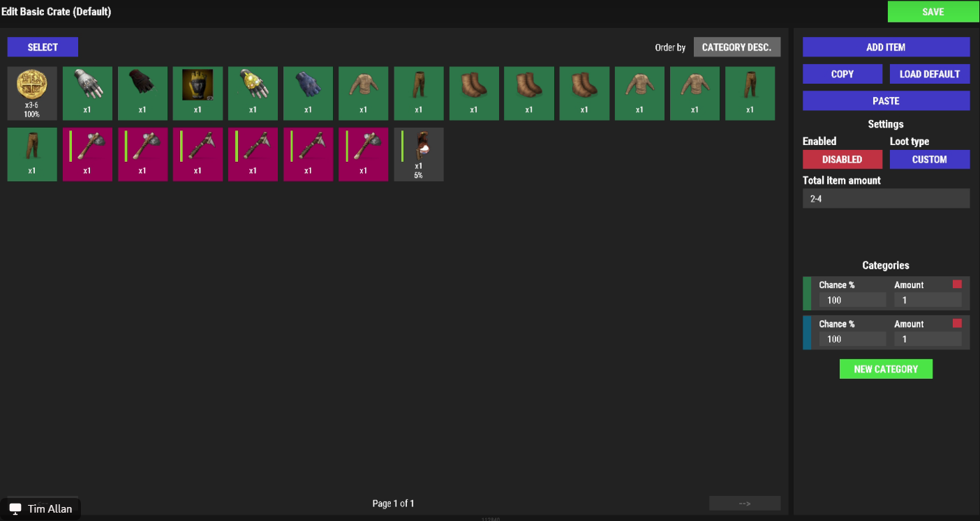
Task: Click the red delete box on first category
Action: pyautogui.click(x=957, y=284)
